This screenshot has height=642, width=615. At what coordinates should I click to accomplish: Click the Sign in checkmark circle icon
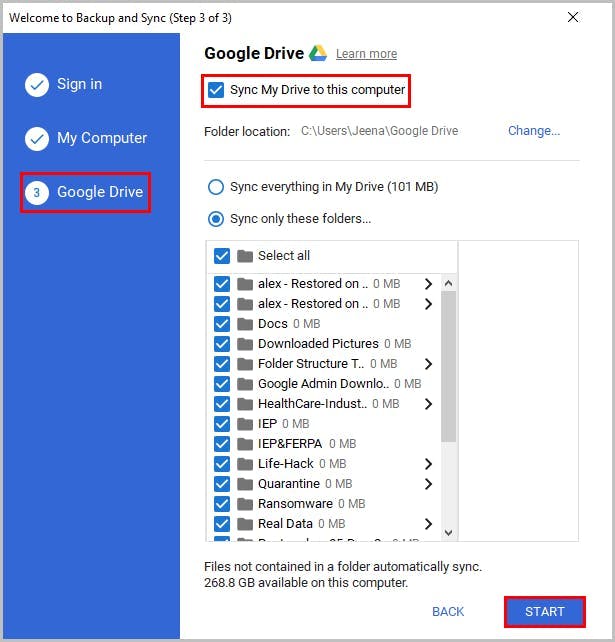(37, 85)
